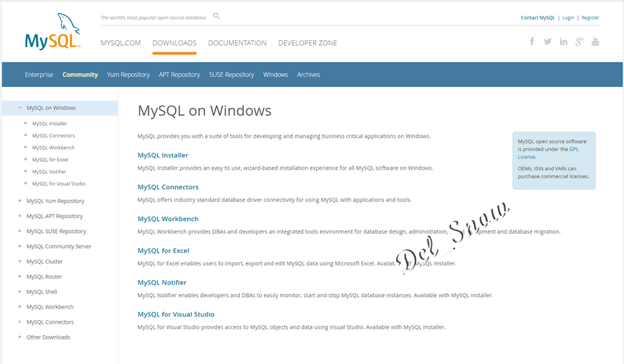Screen dimensions: 624x364
Task: Select MySQL for Visual Studio in sidebar
Action: 59,183
